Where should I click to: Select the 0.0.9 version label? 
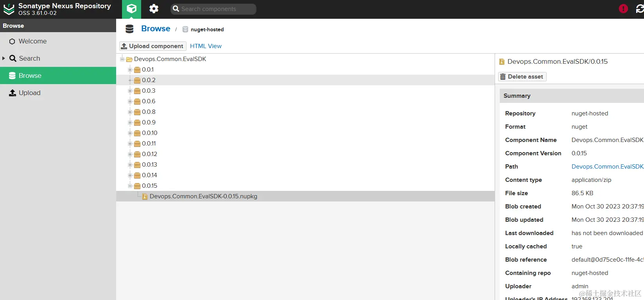point(149,122)
